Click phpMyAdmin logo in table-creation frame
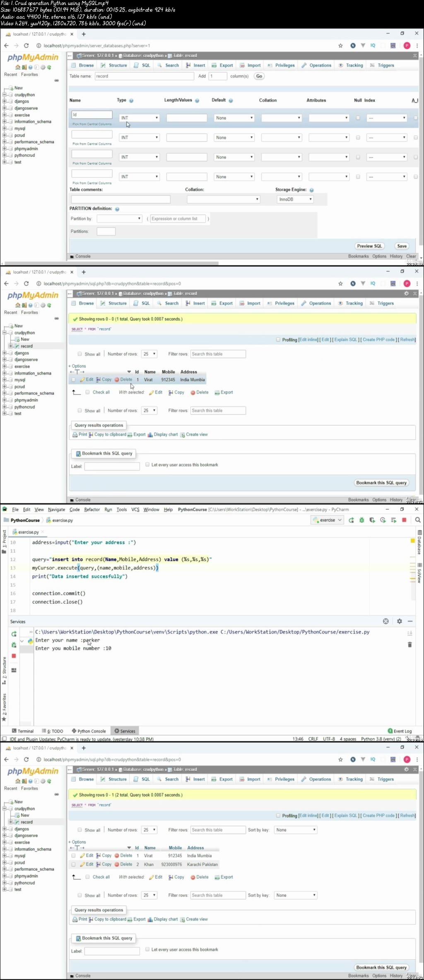The image size is (424, 980). click(33, 58)
